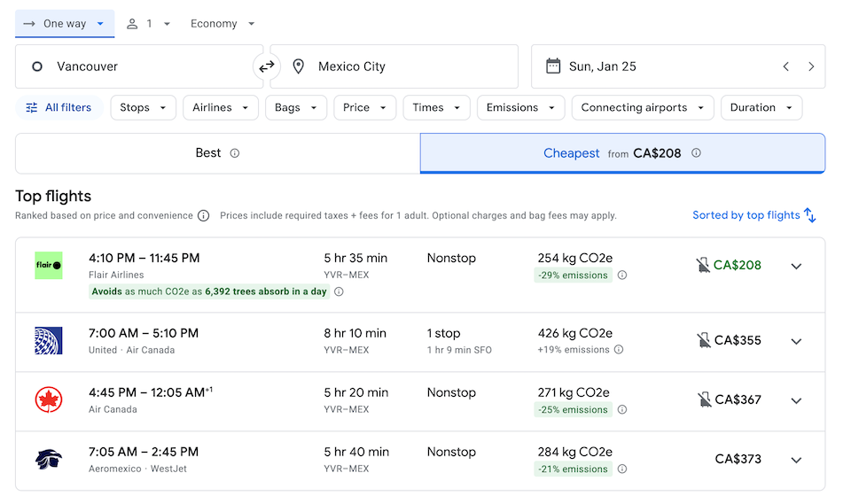Click the Flair Airlines logo
Screen dimensions: 851x504
click(49, 266)
